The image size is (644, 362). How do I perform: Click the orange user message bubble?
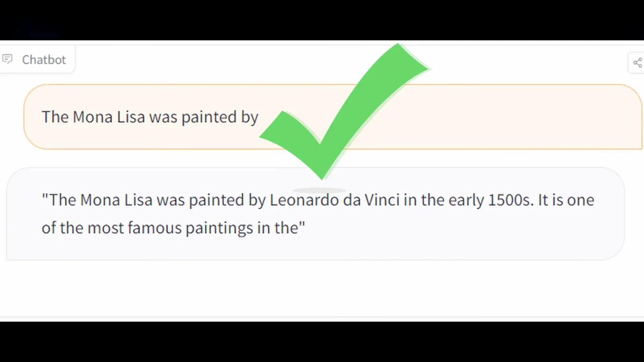[333, 117]
